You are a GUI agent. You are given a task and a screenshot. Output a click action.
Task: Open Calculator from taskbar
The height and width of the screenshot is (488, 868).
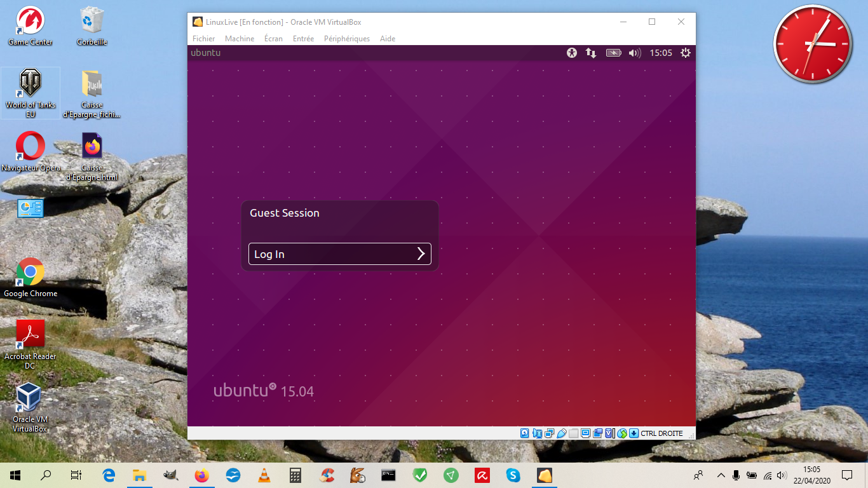tap(295, 475)
